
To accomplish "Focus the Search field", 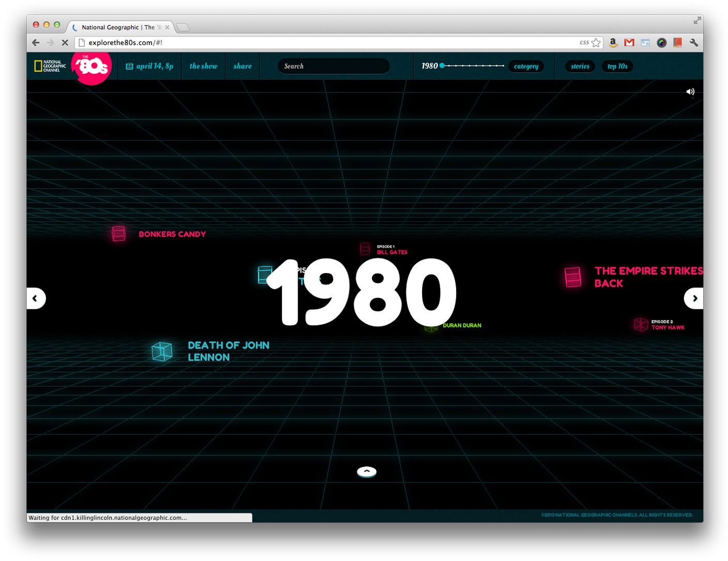I will point(334,66).
